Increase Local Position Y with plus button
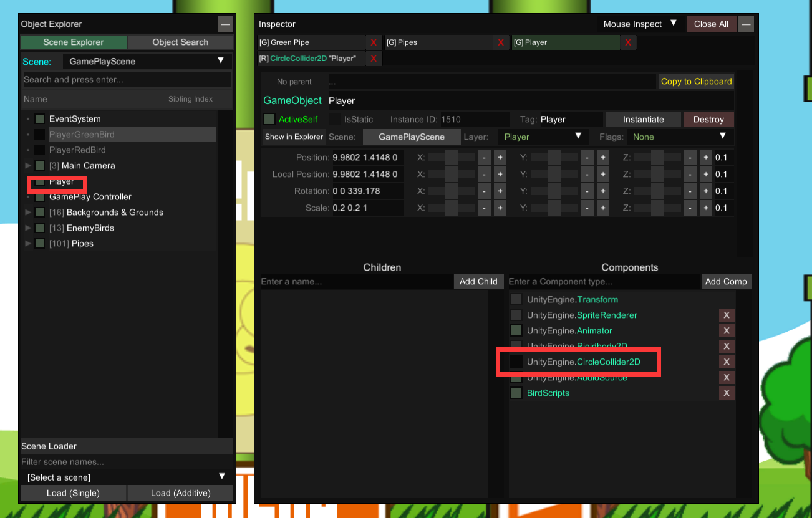Image resolution: width=812 pixels, height=518 pixels. 603,175
